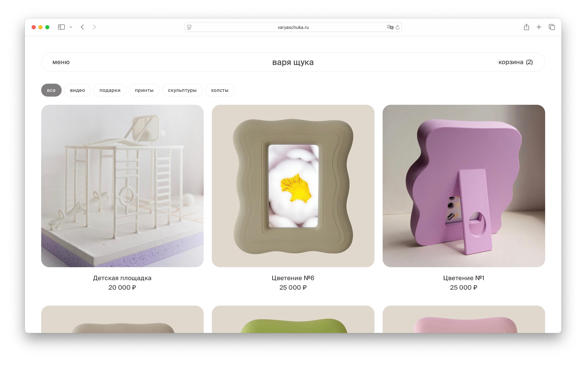
Task: Open the меню menu
Action: [61, 62]
